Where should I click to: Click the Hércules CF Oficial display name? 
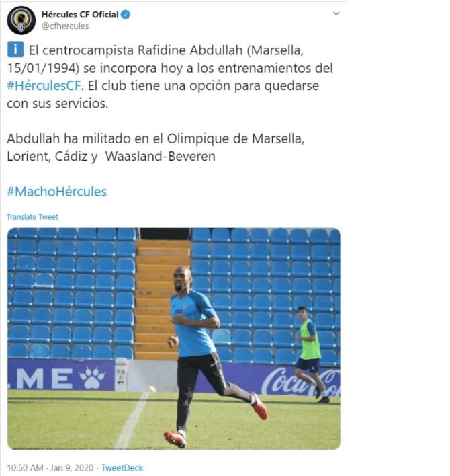click(x=80, y=15)
